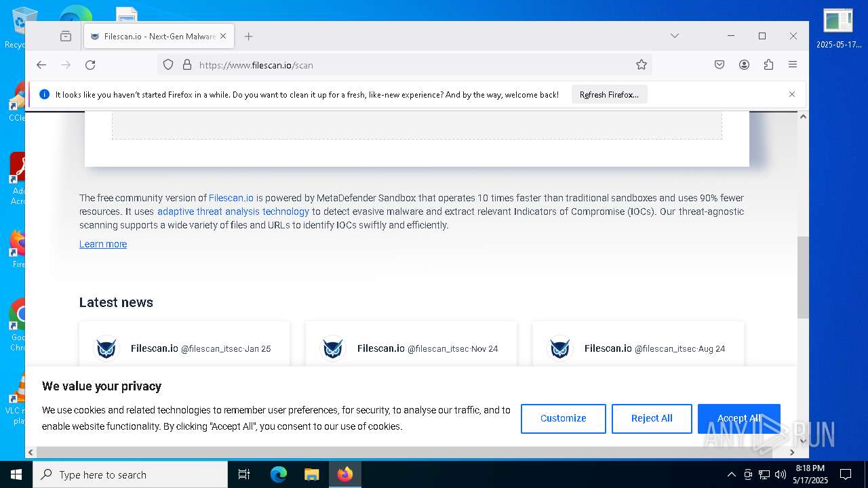
Task: Show the tracking protection shield info
Action: click(x=168, y=65)
